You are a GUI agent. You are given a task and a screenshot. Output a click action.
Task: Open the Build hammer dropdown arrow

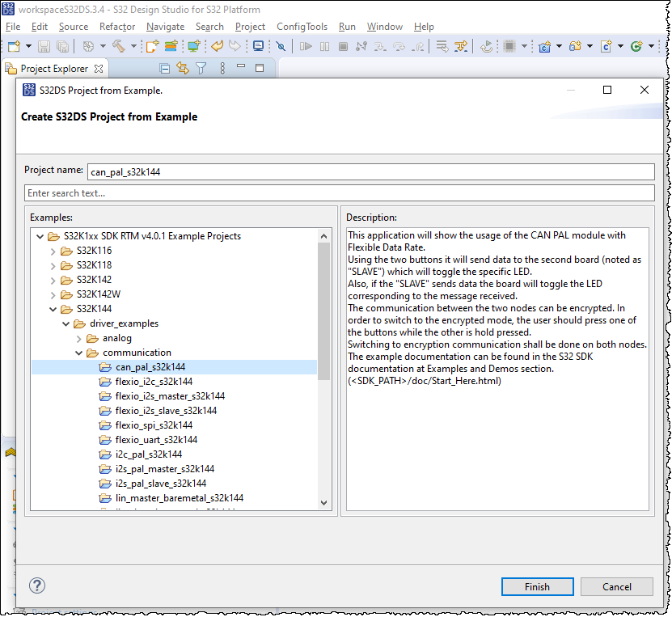click(x=133, y=46)
